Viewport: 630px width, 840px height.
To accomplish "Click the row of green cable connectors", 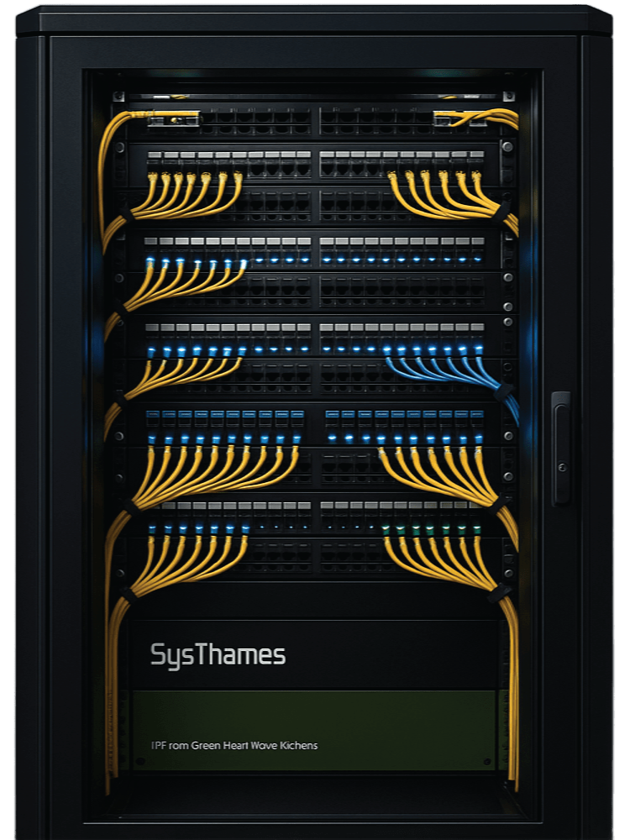I will tap(433, 530).
